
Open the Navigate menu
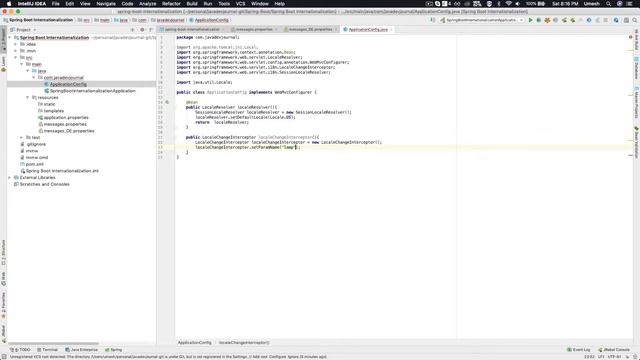point(106,4)
